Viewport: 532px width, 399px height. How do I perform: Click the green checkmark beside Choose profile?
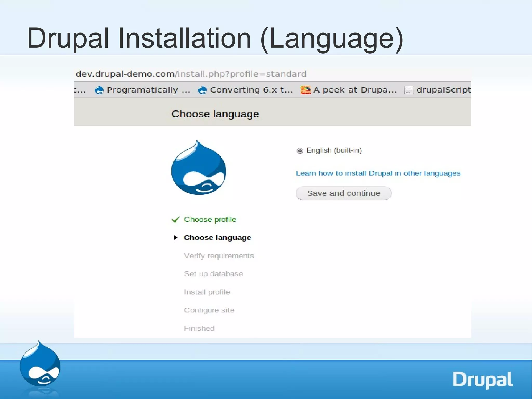tap(176, 220)
